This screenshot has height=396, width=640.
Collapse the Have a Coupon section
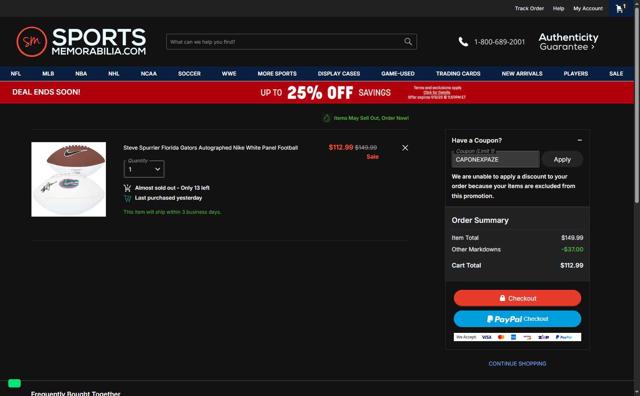580,140
